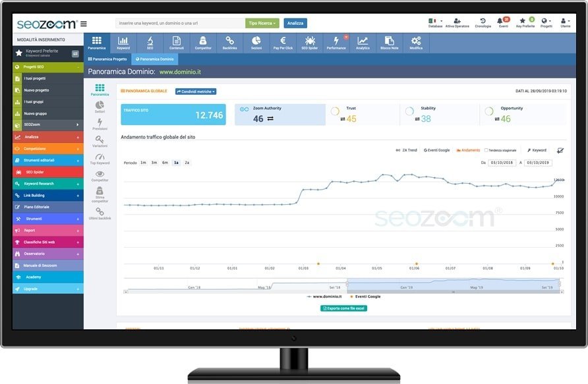Viewport: 588px width, 384px height.
Task: Open the Competitor panel icon
Action: (x=202, y=43)
